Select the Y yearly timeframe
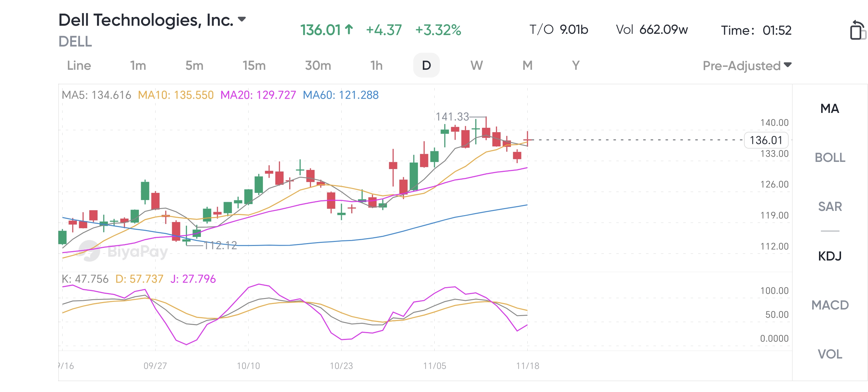This screenshot has width=868, height=392. pos(576,65)
